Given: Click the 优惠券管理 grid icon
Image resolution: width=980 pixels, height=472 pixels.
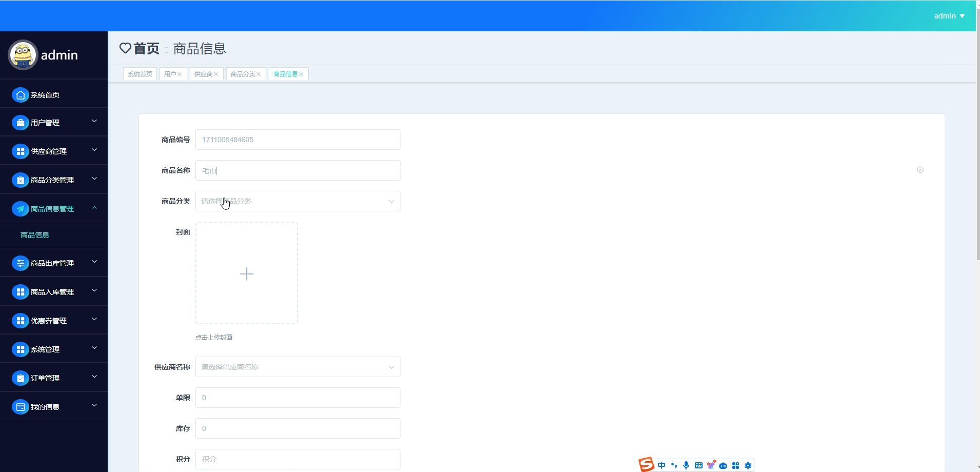Looking at the screenshot, I should [20, 321].
